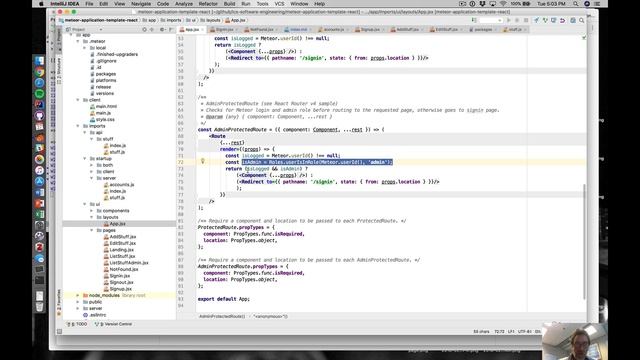Click the 'AdminProtectedRoute.propTypes' code line
This screenshot has height=360, width=640.
[x=243, y=266]
